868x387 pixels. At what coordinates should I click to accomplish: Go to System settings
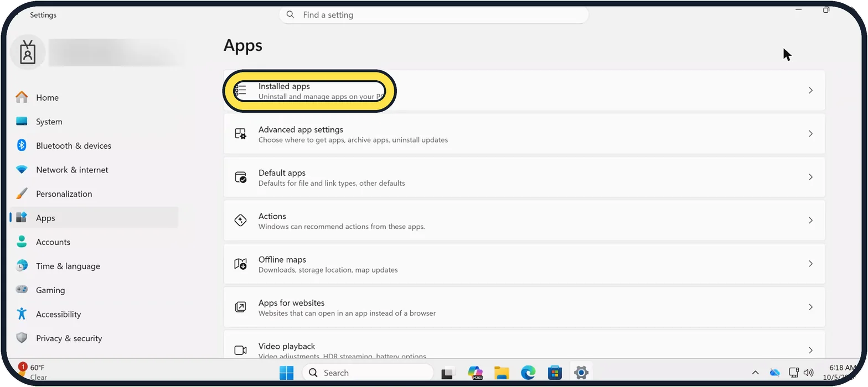pyautogui.click(x=94, y=122)
